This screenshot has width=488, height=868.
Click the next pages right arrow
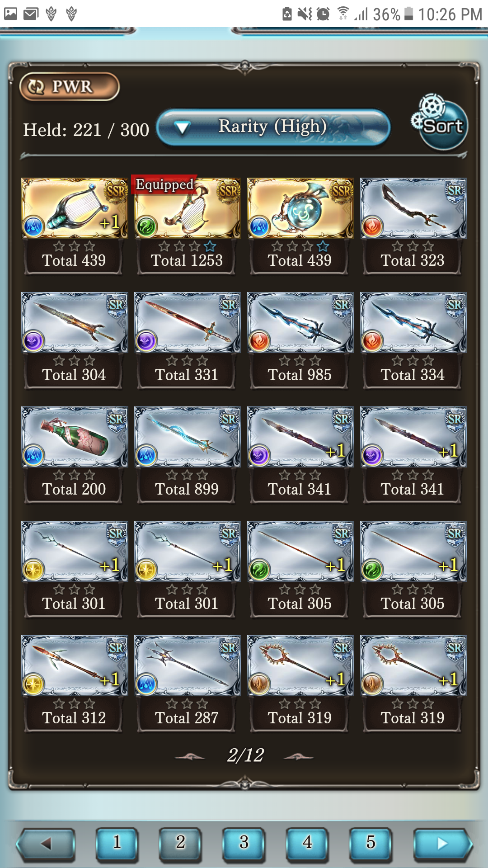click(443, 844)
